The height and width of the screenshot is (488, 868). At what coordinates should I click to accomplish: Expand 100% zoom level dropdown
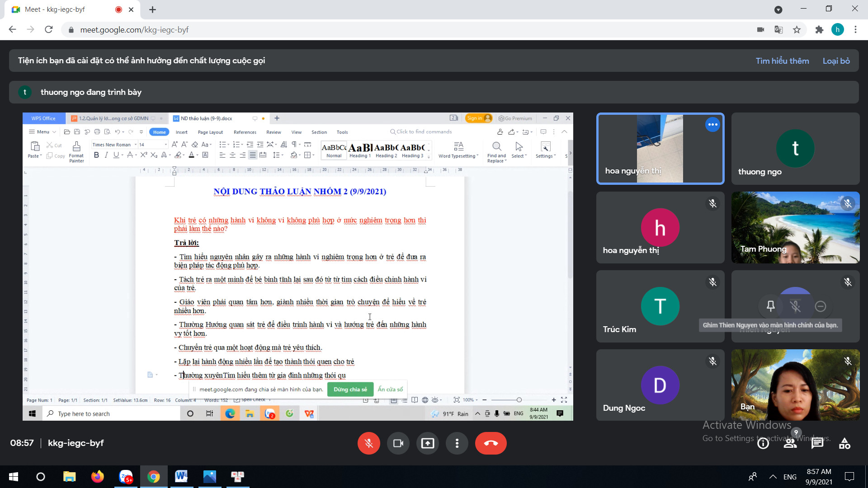[x=470, y=400]
